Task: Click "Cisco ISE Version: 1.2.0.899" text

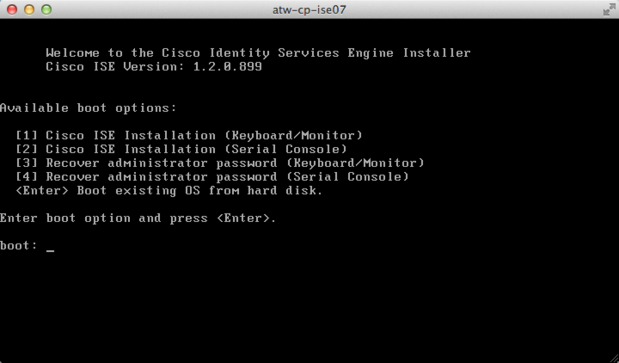Action: click(x=154, y=66)
